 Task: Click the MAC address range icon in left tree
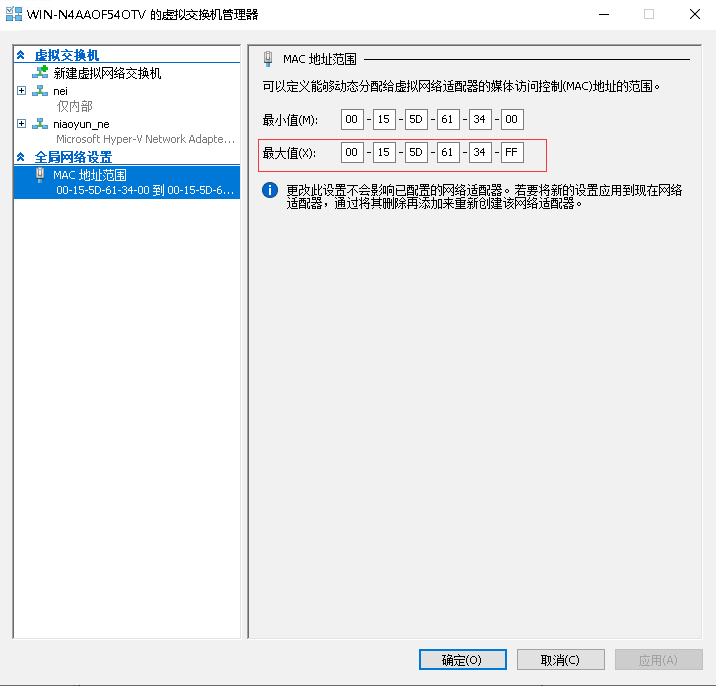point(40,175)
